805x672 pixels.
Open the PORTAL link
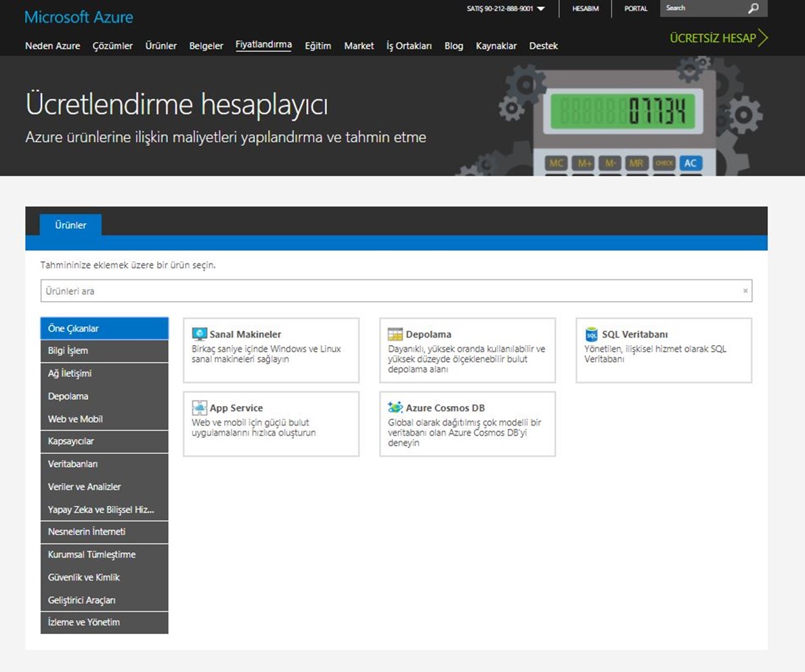click(636, 9)
